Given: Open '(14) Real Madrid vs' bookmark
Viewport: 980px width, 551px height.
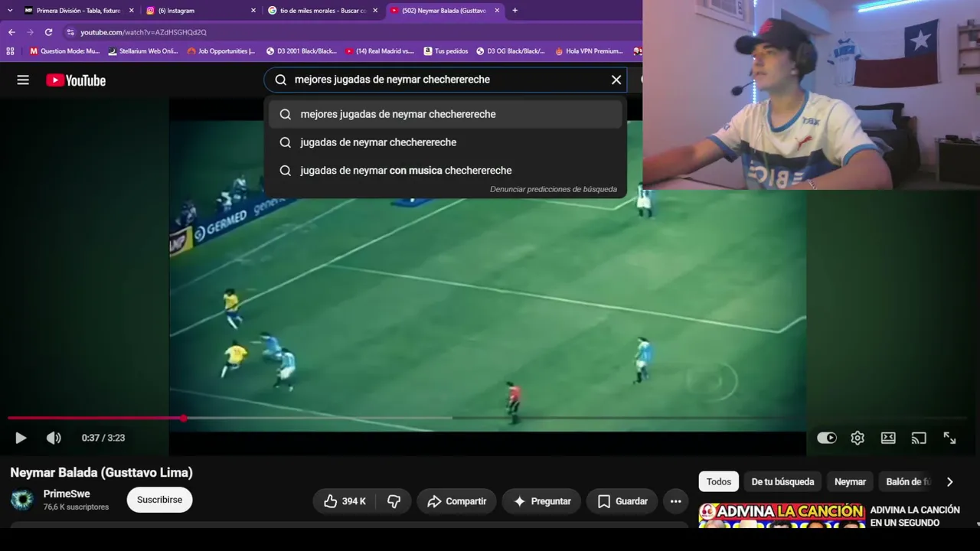Looking at the screenshot, I should [x=379, y=51].
